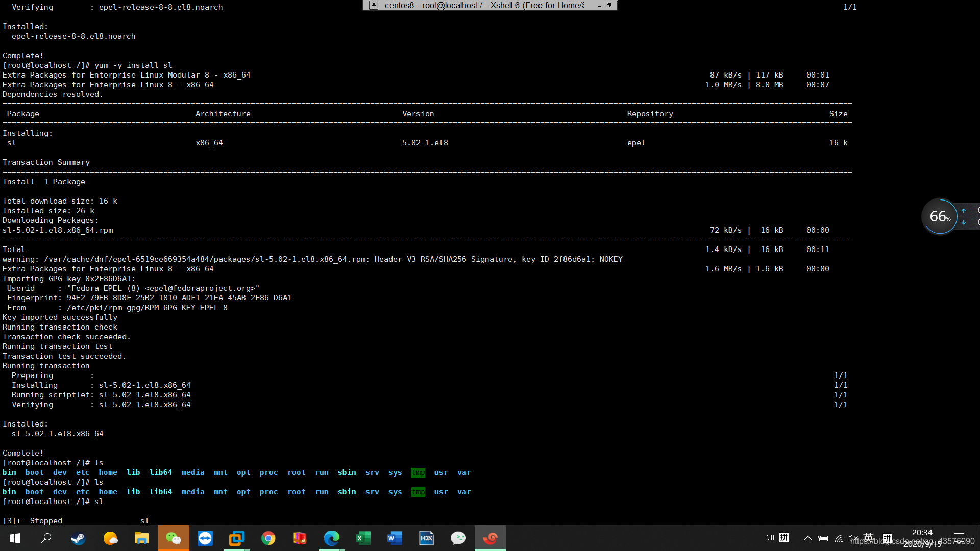
Task: Click the CH language indicator in tray
Action: click(x=770, y=538)
